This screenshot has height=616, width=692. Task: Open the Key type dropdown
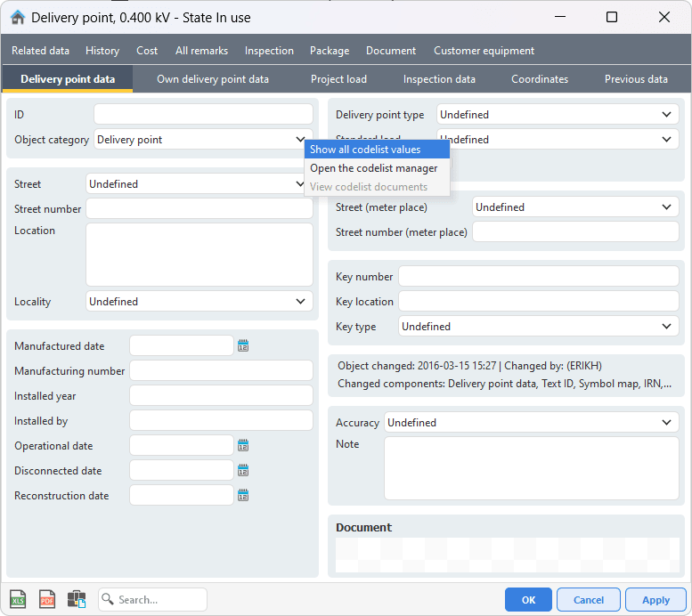tap(667, 327)
